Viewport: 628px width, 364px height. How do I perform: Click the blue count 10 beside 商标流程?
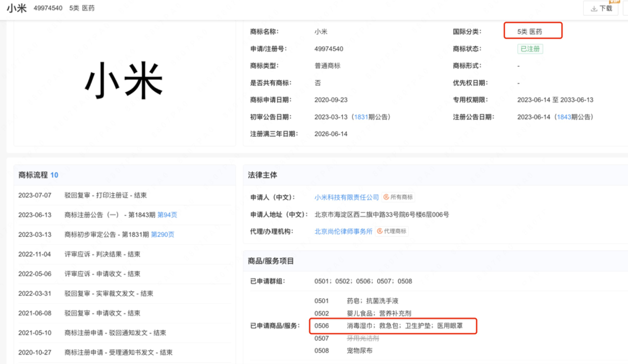click(54, 174)
